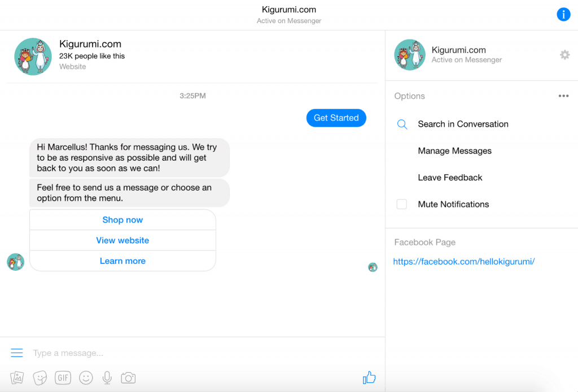Image resolution: width=578 pixels, height=392 pixels.
Task: Open the facebook.com/hellokigurumi link
Action: pos(464,262)
